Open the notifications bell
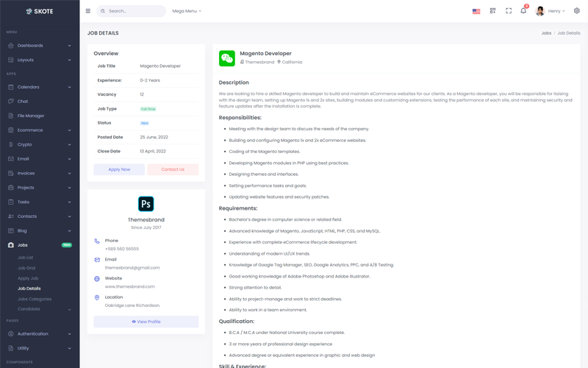Screen dimensions: 588x368 tap(523, 11)
